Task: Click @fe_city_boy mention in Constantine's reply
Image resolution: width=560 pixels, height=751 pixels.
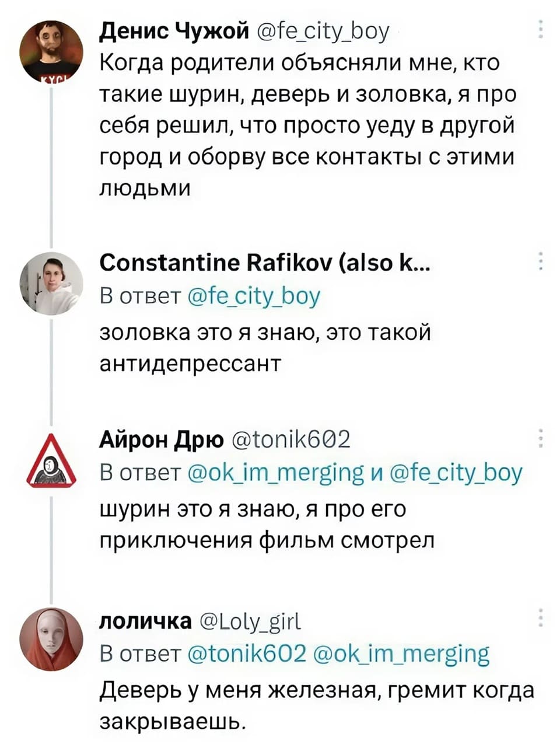Action: point(255,296)
